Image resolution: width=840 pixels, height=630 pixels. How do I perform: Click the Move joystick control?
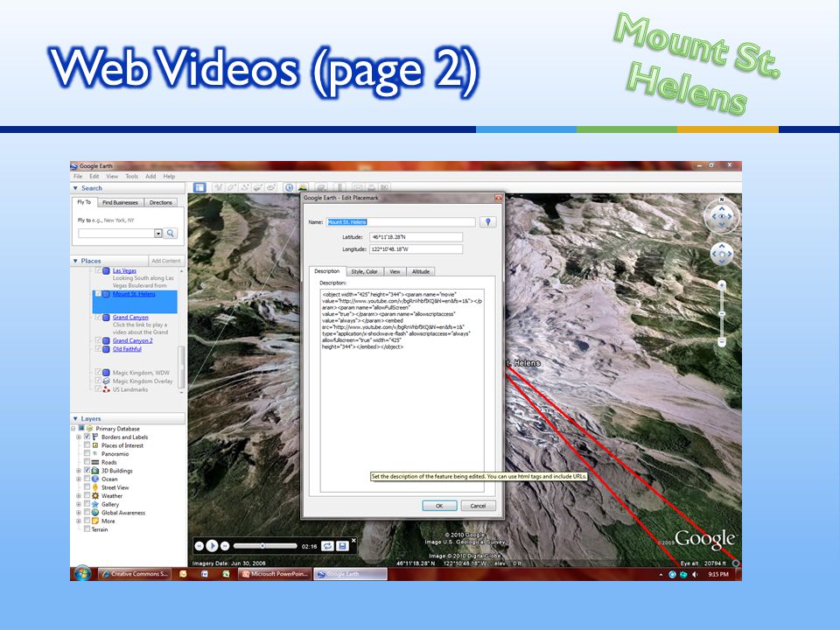click(x=722, y=254)
